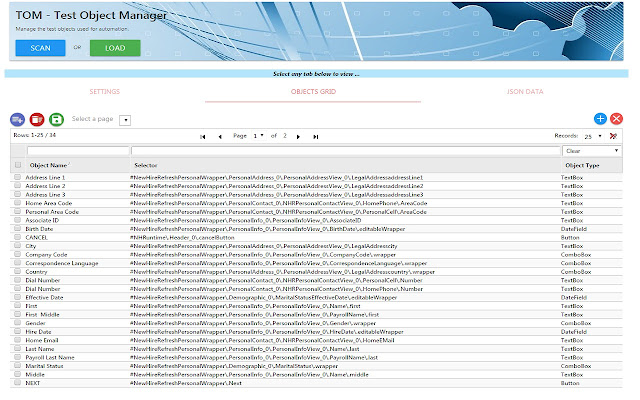Open the Select a page dropdown
The height and width of the screenshot is (400, 640).
(x=125, y=120)
